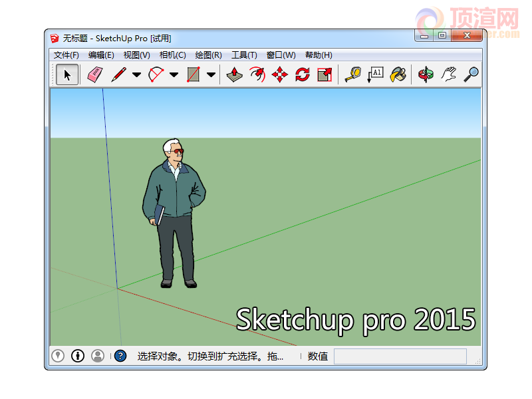532x399 pixels.
Task: Activate the Offset tool
Action: click(257, 74)
